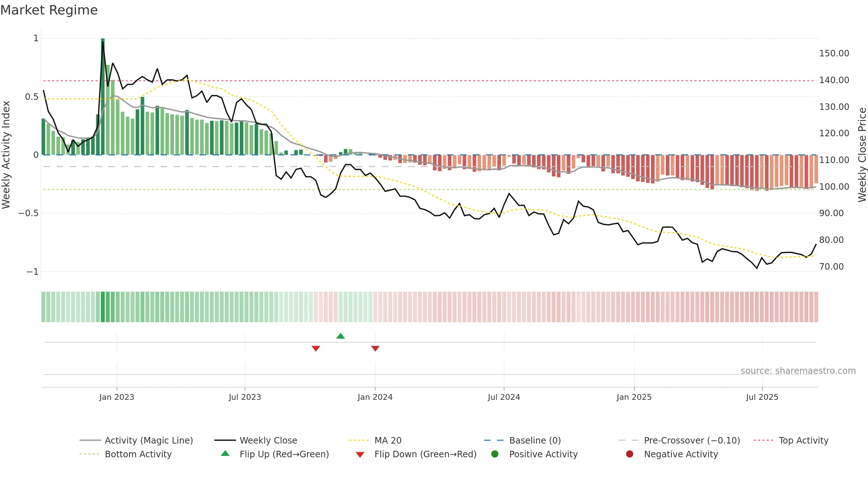Viewport: 868px width, 488px height.
Task: Toggle Baseline (0) legend entry
Action: point(522,440)
